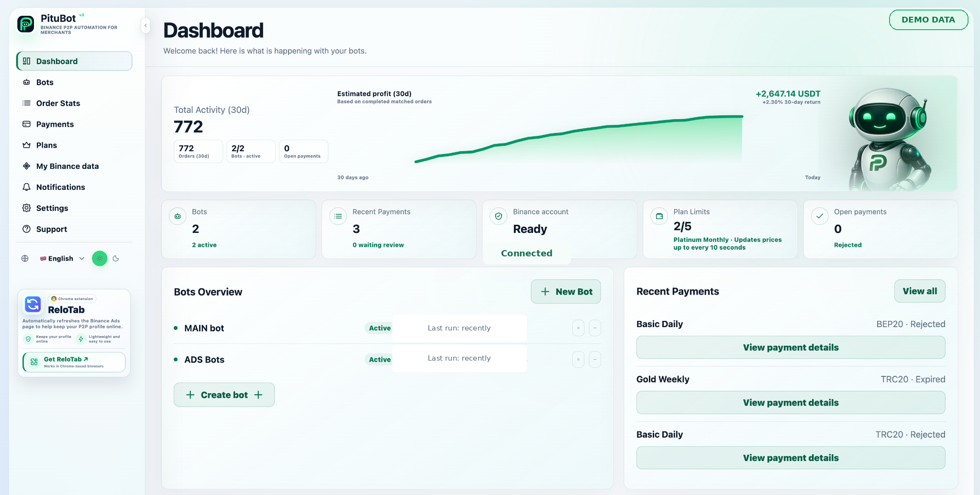
Task: Switch to light theme sun toggle
Action: tap(100, 258)
